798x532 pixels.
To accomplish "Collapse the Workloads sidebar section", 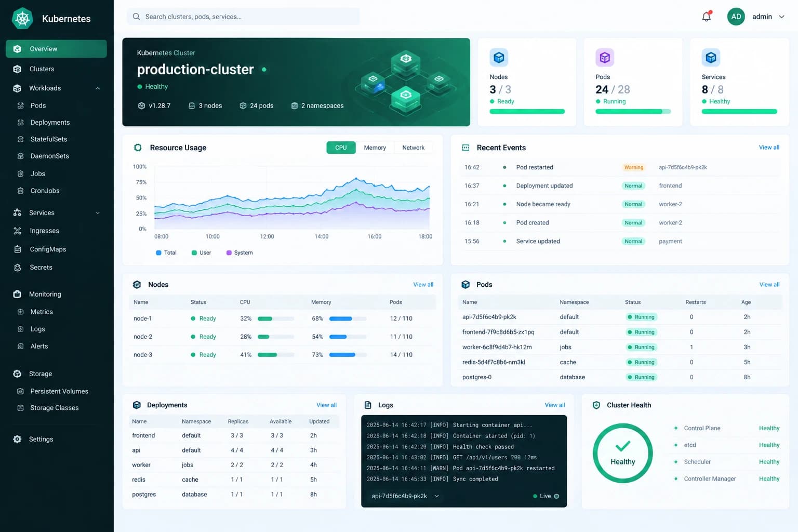I will pos(98,88).
